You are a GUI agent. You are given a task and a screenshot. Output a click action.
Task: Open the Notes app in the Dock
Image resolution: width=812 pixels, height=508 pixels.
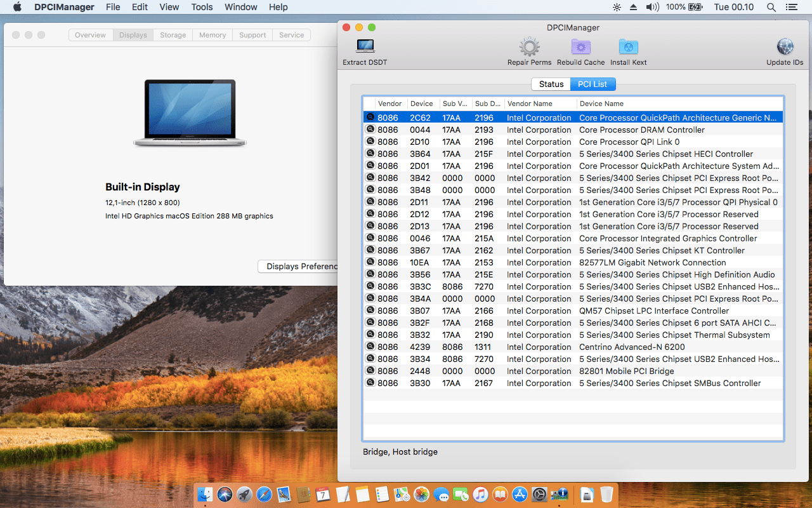(362, 495)
